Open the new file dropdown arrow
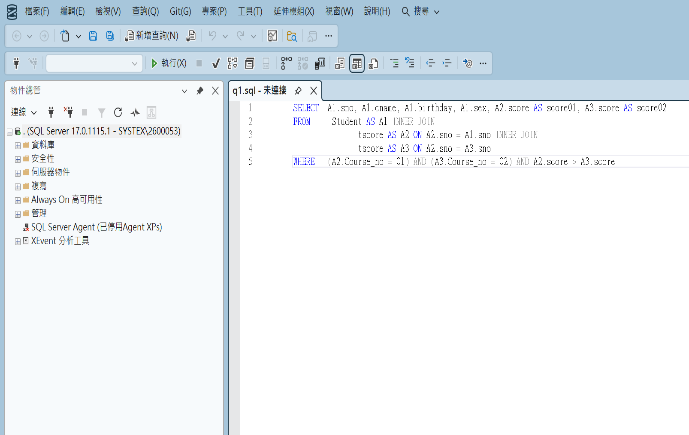 (x=78, y=36)
